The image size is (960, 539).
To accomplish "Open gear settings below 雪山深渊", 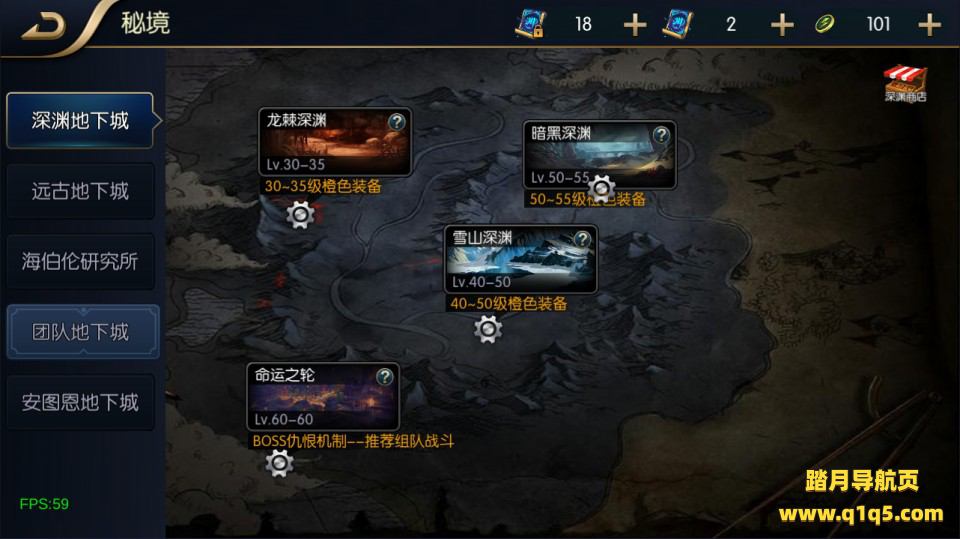I will pos(488,330).
